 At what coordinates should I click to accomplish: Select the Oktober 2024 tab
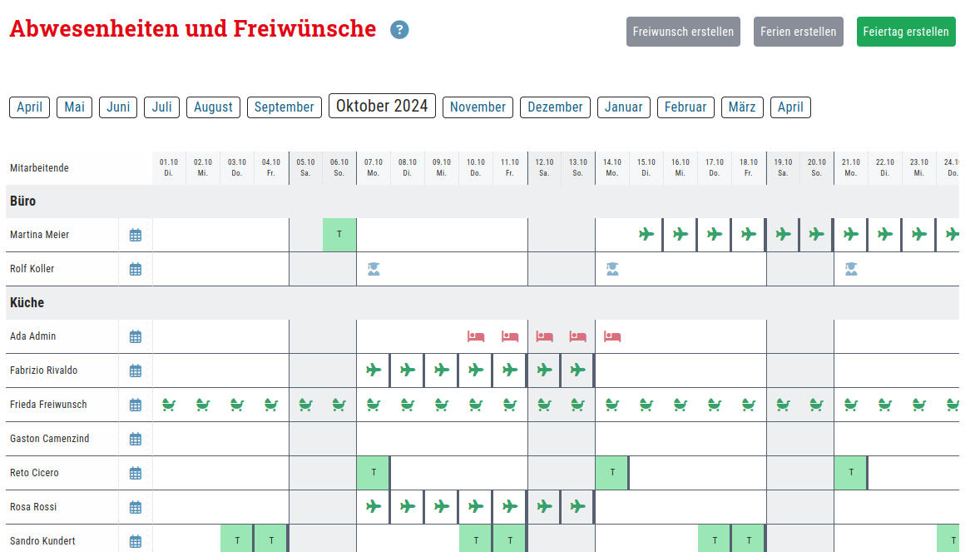pyautogui.click(x=382, y=106)
